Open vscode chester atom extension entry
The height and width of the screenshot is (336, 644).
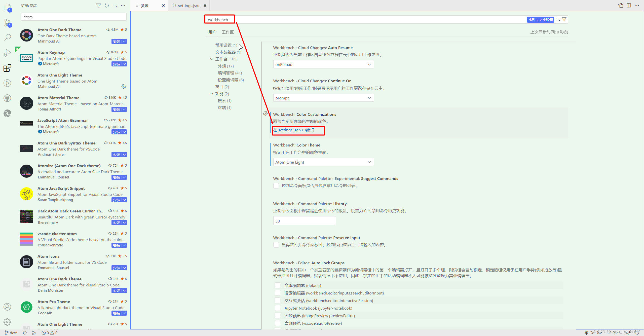pyautogui.click(x=73, y=239)
